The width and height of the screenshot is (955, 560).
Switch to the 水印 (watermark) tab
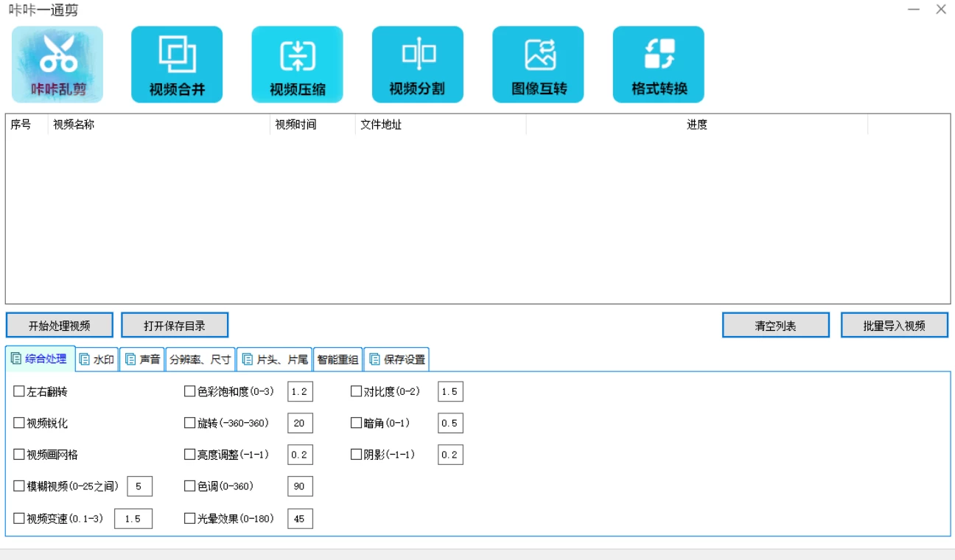[x=97, y=359]
